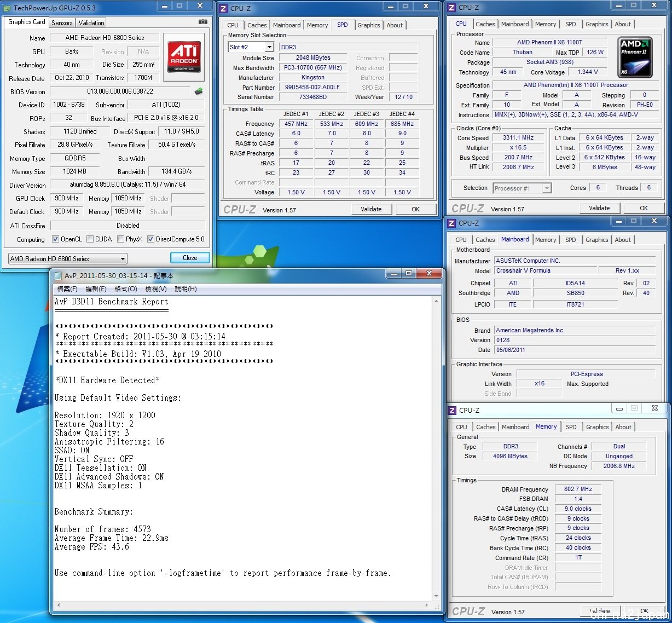Click the Close button in GPU-Z
Viewport: 672px width, 623px height.
(x=190, y=258)
